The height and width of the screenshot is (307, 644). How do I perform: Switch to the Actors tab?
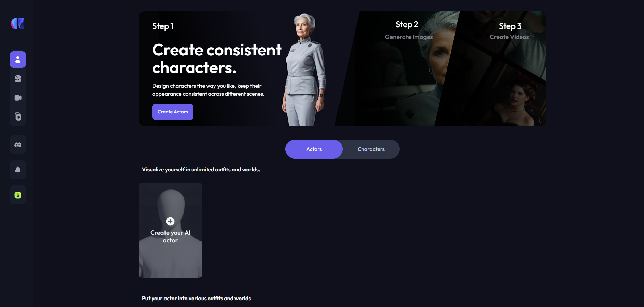[x=314, y=149]
